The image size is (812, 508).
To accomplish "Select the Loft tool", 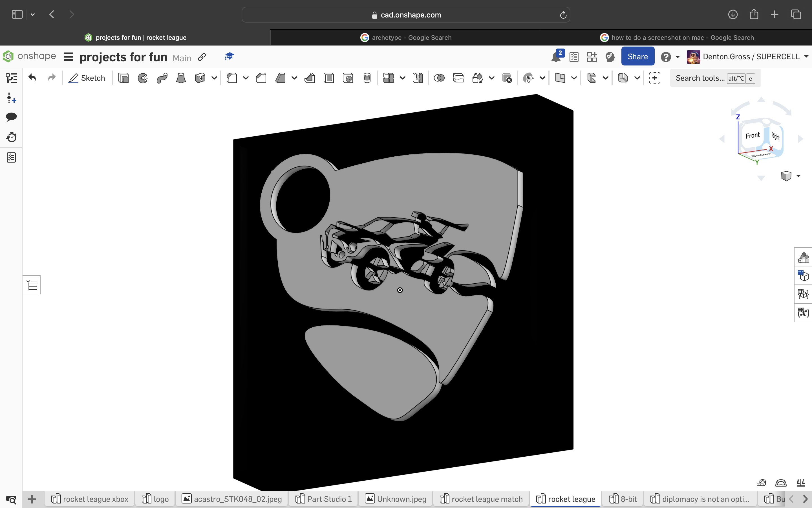I will [x=181, y=78].
